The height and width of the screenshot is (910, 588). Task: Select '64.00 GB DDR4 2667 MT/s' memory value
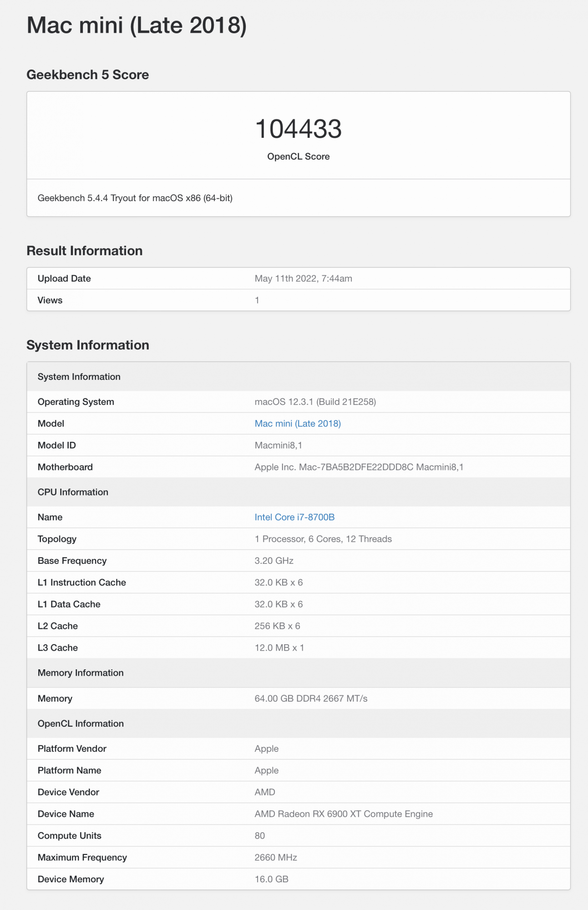tap(311, 699)
